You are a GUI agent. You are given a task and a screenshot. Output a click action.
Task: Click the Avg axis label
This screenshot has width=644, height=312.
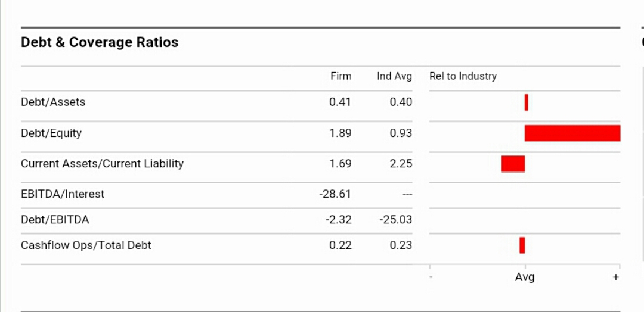[525, 277]
